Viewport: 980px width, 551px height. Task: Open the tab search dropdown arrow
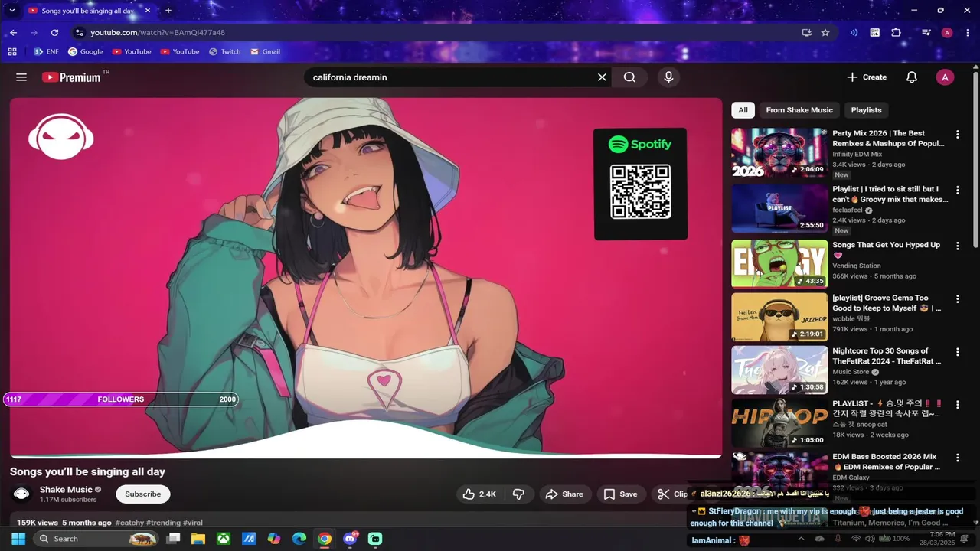11,10
